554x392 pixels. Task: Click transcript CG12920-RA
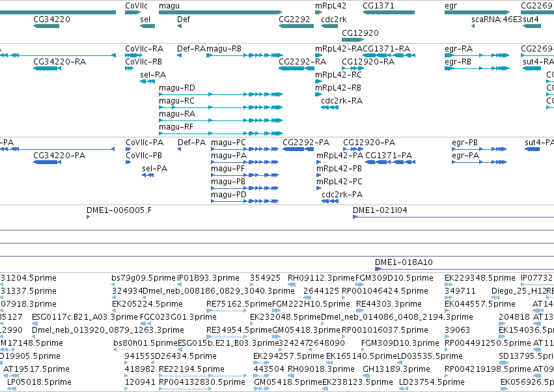pos(368,61)
